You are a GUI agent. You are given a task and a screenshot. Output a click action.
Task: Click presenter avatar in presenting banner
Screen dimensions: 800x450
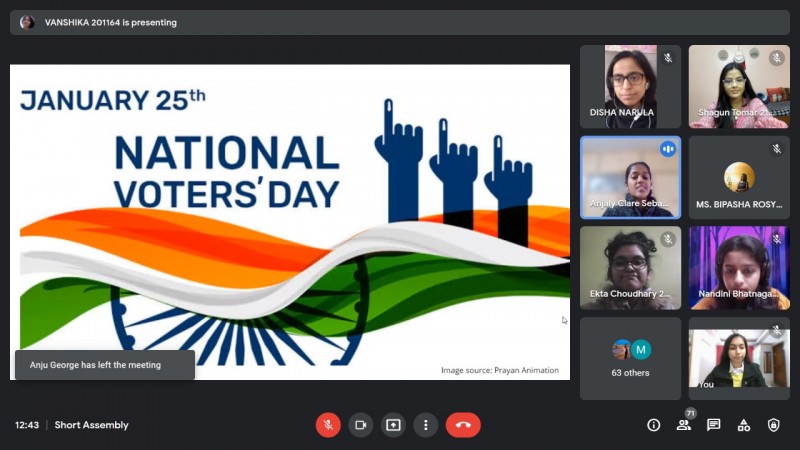tap(27, 22)
